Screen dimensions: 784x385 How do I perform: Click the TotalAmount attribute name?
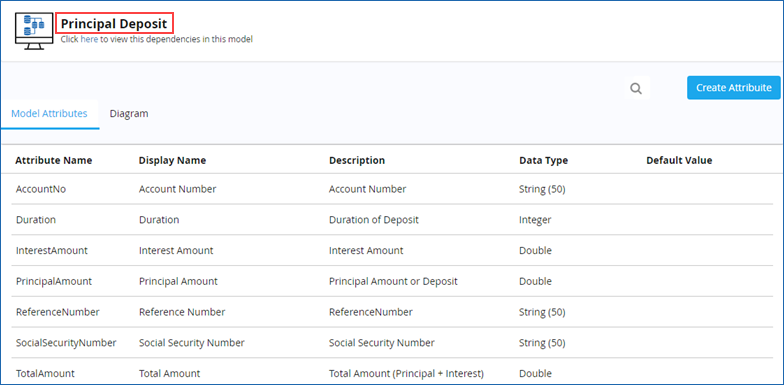(45, 373)
